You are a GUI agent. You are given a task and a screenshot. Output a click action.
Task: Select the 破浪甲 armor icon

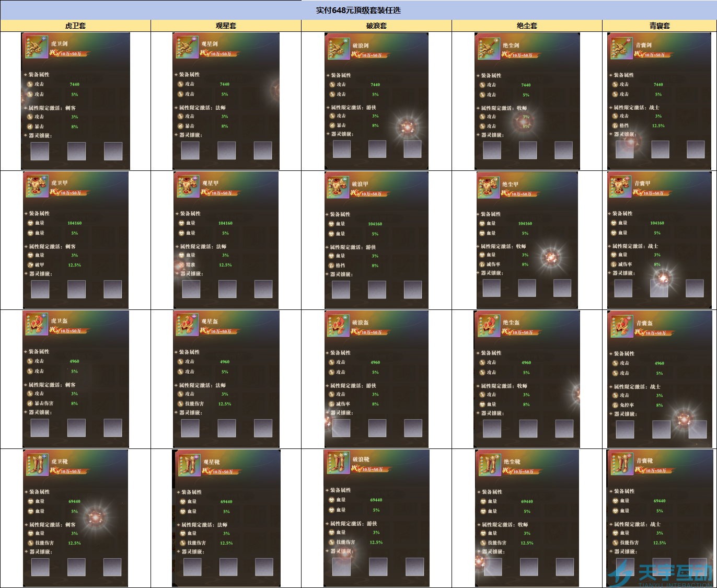338,187
